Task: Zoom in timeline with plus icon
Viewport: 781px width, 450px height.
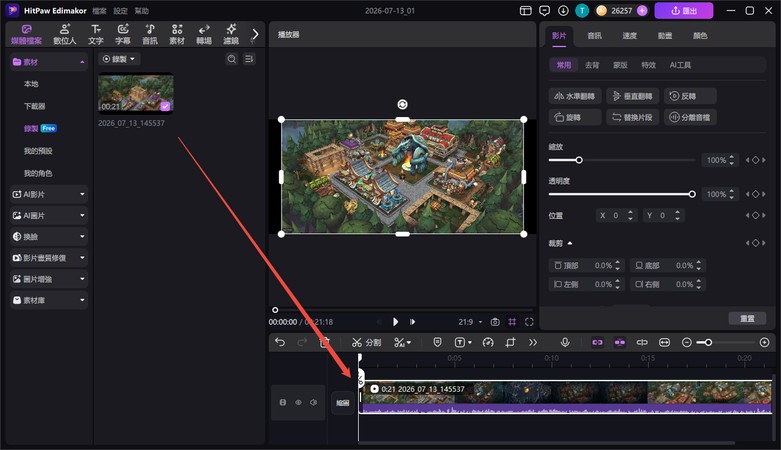Action: tap(765, 342)
